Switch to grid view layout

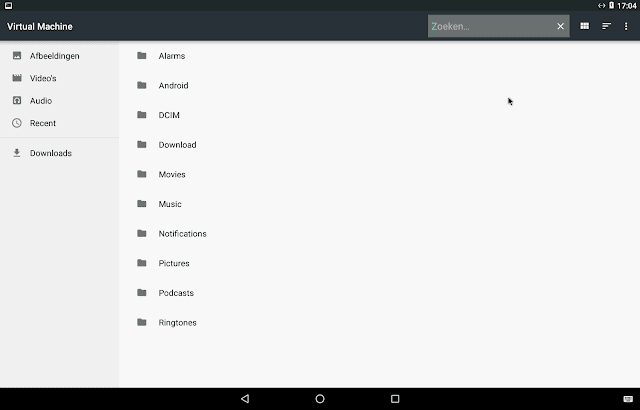[584, 26]
